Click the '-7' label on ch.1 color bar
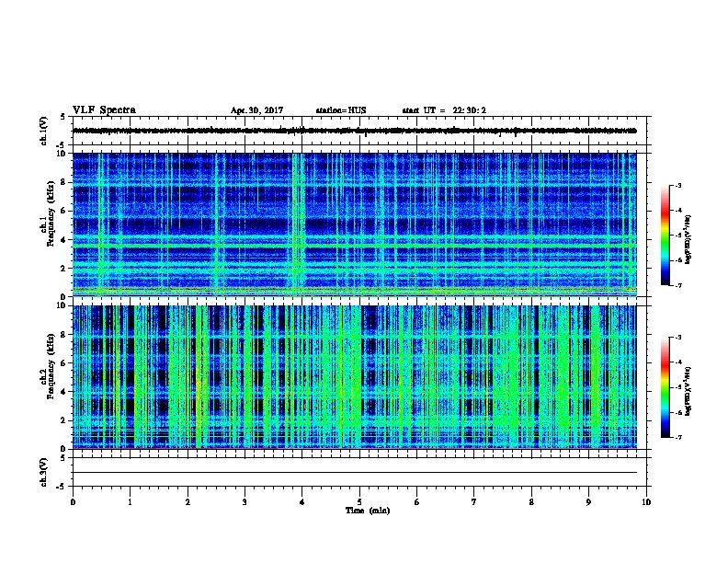Viewport: 728px width, 563px height. pyautogui.click(x=677, y=285)
